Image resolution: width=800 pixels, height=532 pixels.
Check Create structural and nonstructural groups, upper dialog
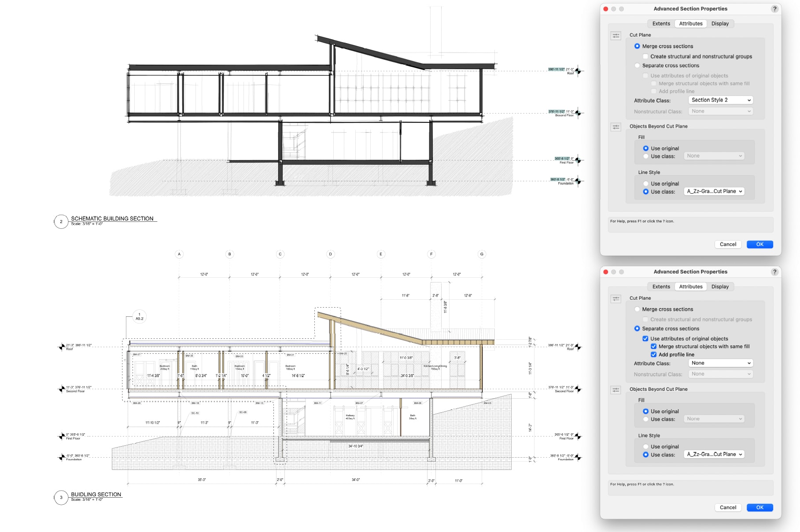(x=645, y=56)
